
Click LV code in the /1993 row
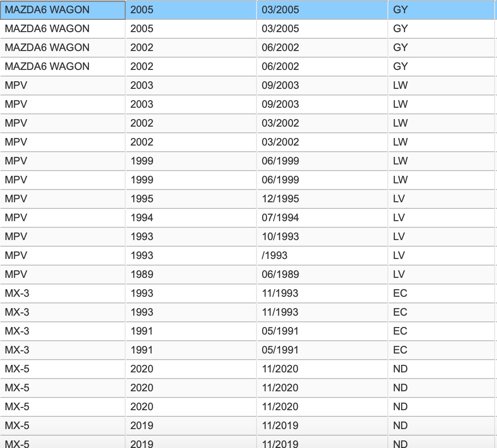pyautogui.click(x=441, y=256)
